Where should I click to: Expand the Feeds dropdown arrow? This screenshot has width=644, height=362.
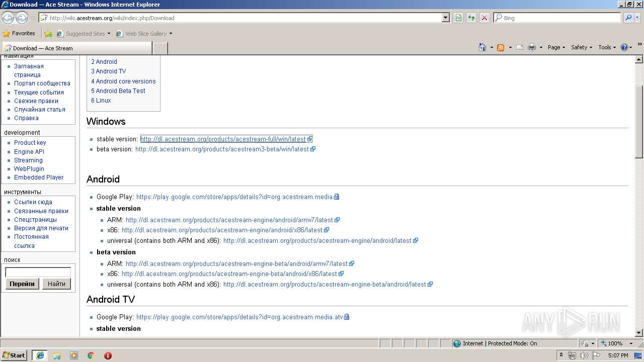[510, 47]
